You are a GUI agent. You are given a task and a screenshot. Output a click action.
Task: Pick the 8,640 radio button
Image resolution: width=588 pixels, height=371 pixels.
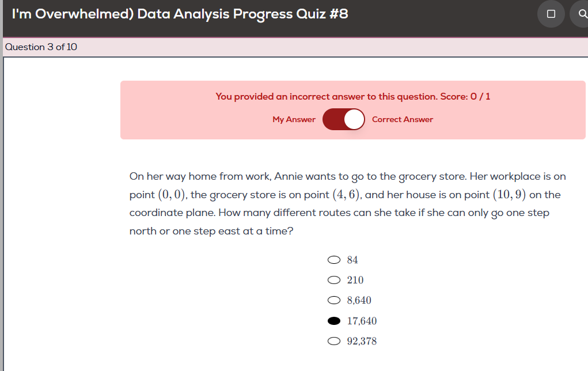[x=333, y=300]
